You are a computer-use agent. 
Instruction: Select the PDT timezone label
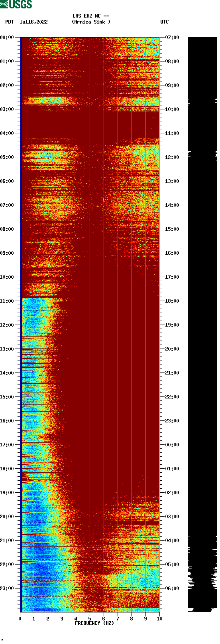coord(9,22)
